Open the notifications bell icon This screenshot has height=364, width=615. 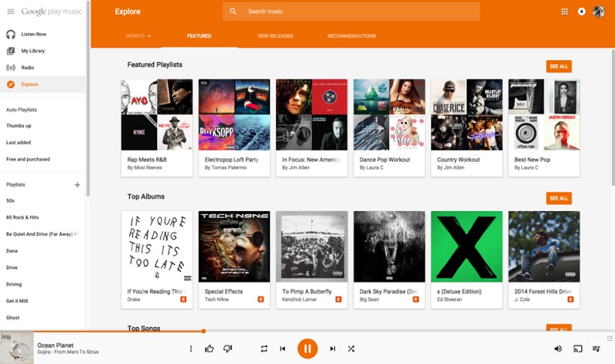pos(582,12)
